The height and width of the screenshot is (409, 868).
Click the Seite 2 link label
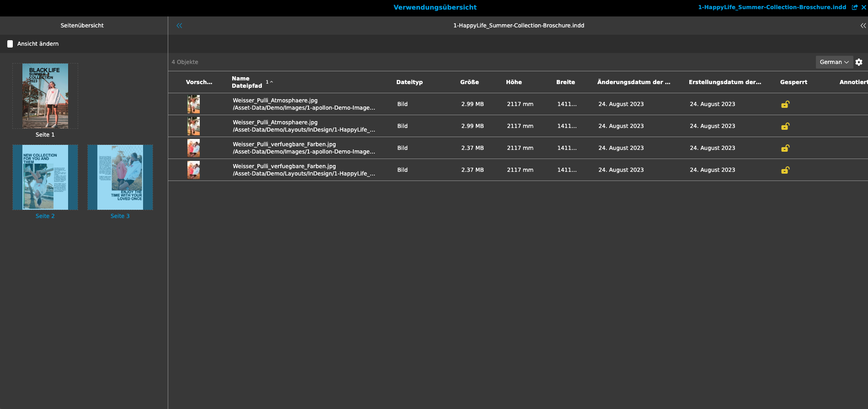pyautogui.click(x=45, y=216)
